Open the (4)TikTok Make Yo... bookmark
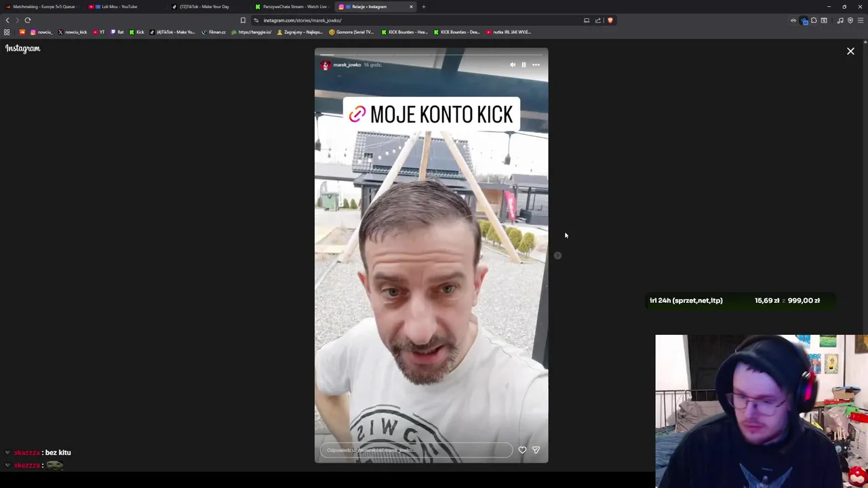 pos(172,32)
